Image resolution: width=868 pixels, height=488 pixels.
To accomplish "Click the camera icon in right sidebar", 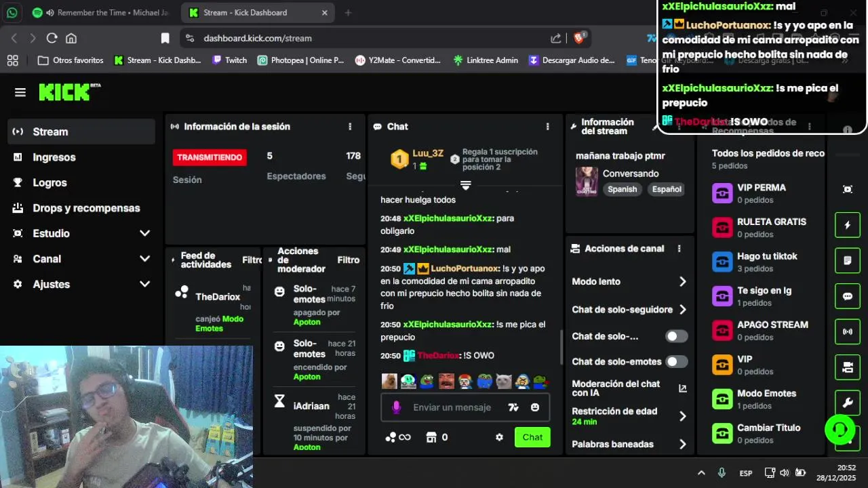I will [x=848, y=367].
